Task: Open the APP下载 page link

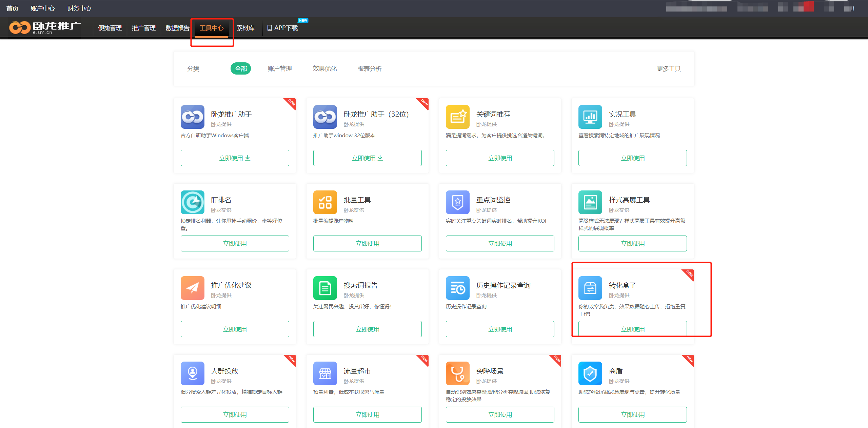Action: [x=283, y=28]
